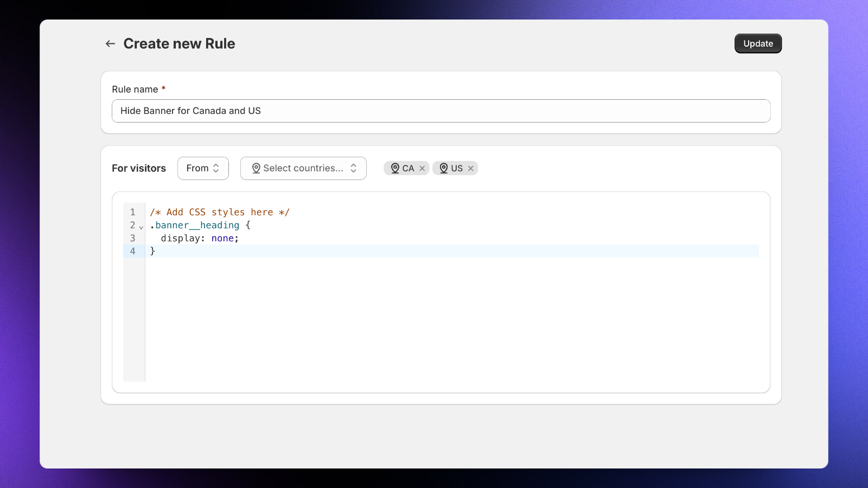Click the 'none' value in display property
This screenshot has height=488, width=868.
point(222,239)
